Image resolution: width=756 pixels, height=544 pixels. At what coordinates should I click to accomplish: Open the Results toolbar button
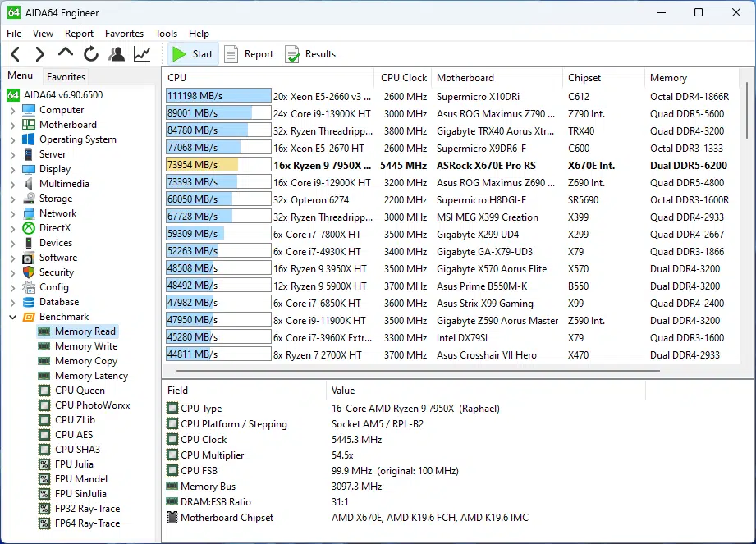click(x=310, y=54)
